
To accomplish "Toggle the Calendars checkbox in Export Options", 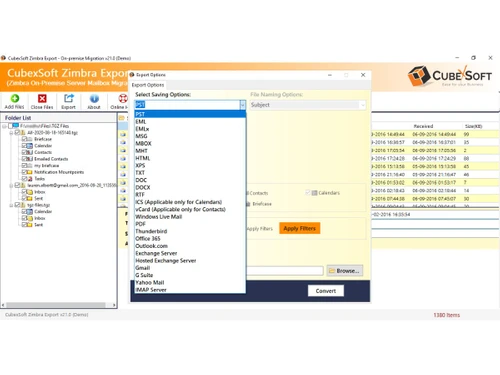I will (x=308, y=193).
